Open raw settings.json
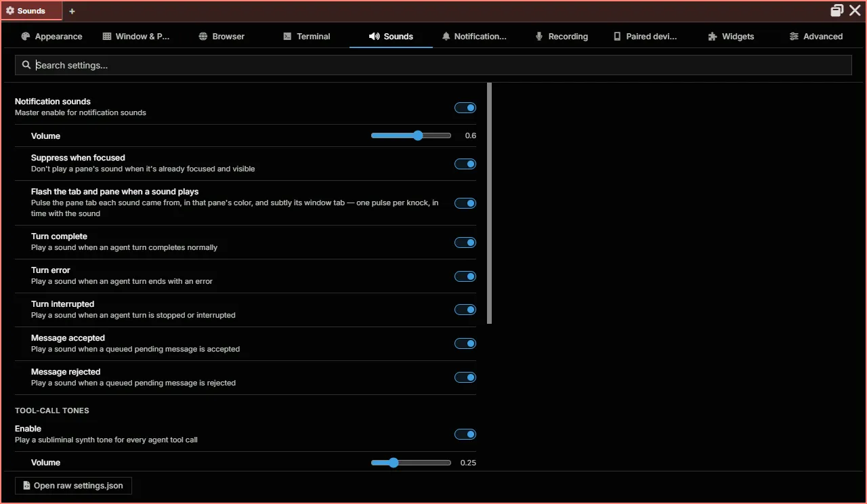Image resolution: width=867 pixels, height=504 pixels. pos(73,486)
